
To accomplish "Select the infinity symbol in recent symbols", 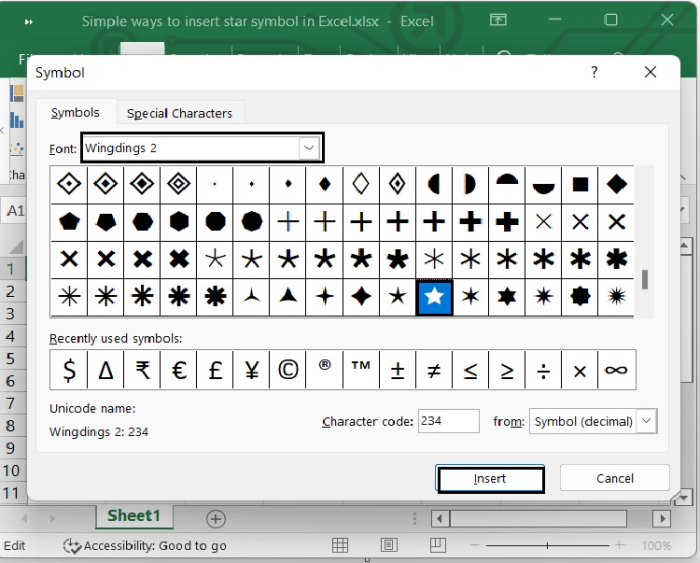I will point(616,370).
